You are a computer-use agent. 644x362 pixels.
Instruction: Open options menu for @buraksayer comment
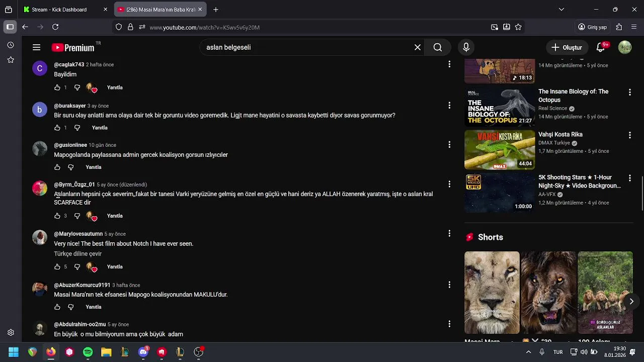coord(449,105)
